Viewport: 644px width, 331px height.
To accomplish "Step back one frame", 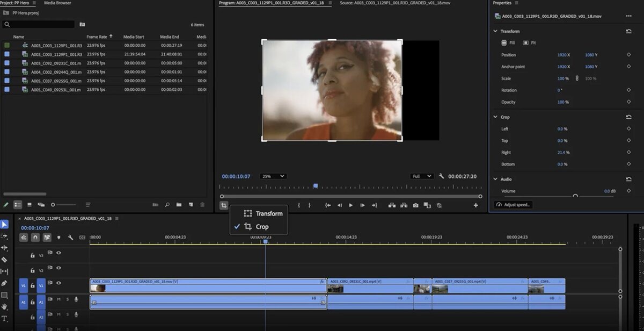I will click(x=339, y=205).
